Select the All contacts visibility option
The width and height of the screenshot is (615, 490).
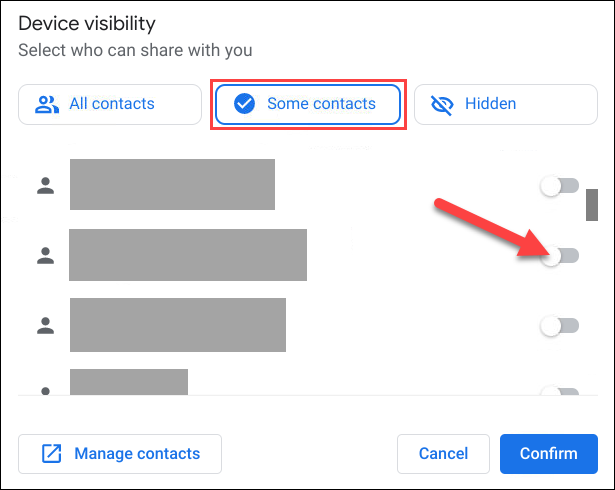pos(110,104)
